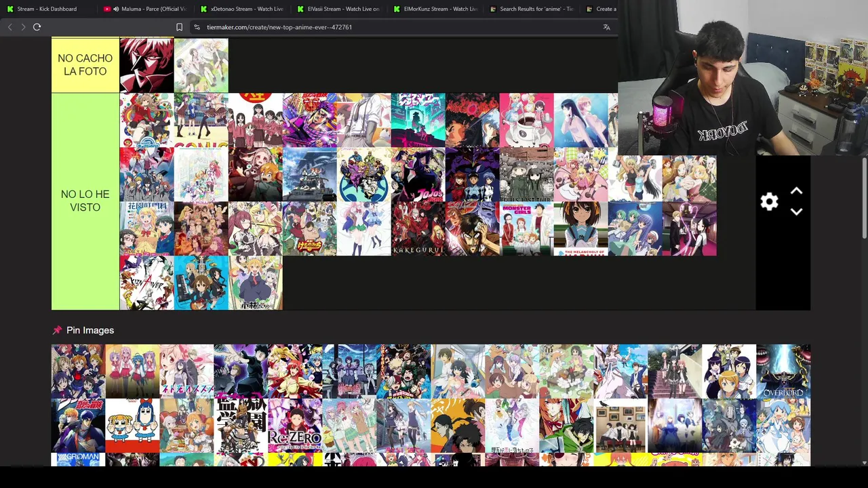The image size is (868, 488).
Task: Pick The Melancholy of Haruhi poster
Action: tap(580, 228)
